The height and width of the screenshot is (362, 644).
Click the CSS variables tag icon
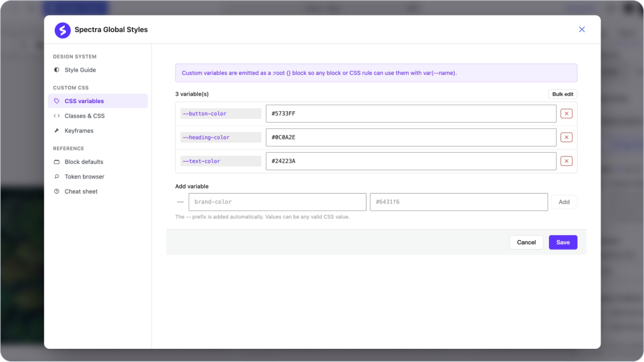coord(57,101)
